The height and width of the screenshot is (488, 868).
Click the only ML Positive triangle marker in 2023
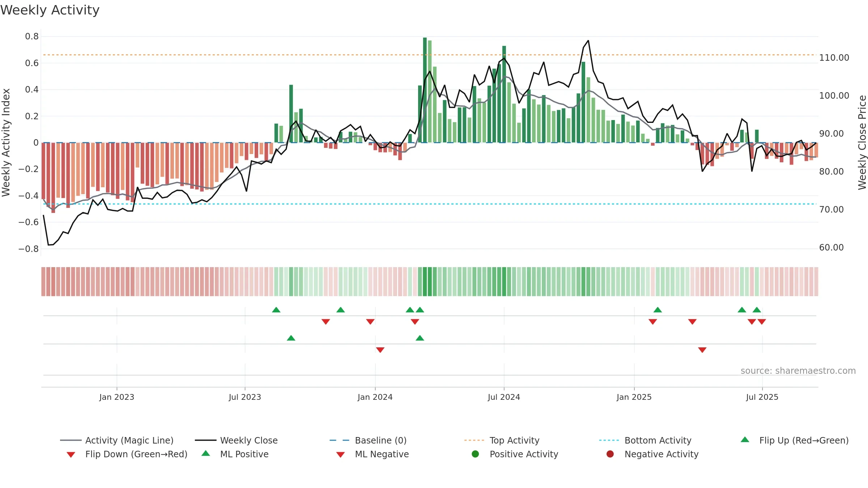click(291, 338)
